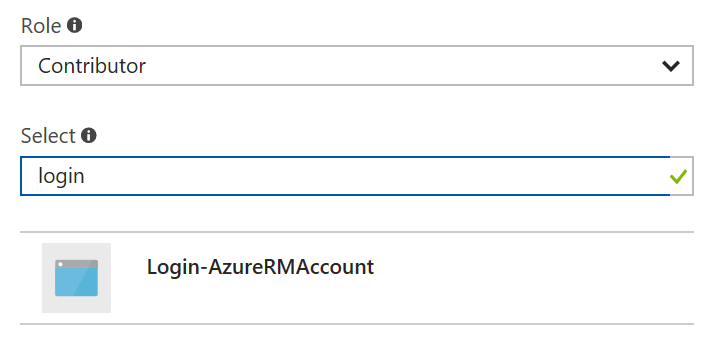Expand the Role dropdown chevron arrow
This screenshot has height=363, width=724.
[x=670, y=66]
